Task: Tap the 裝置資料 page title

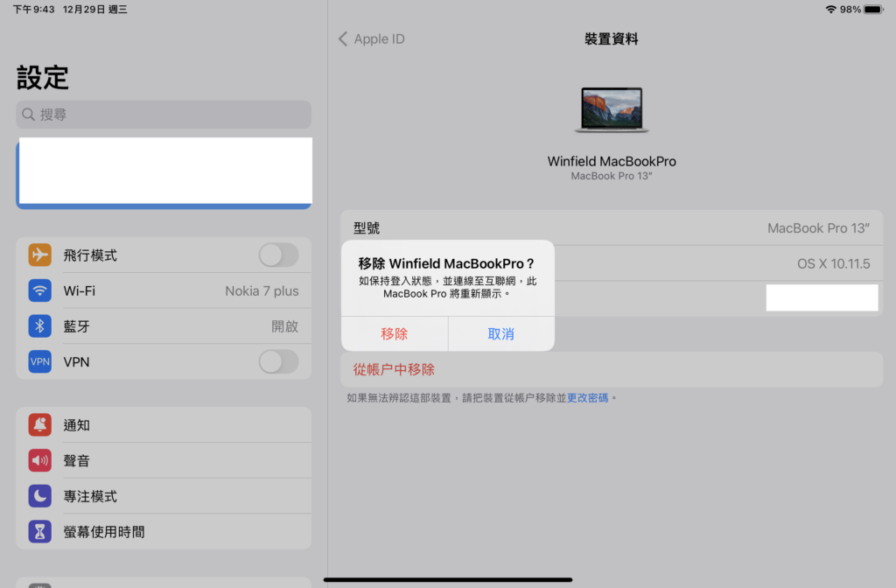Action: point(612,38)
